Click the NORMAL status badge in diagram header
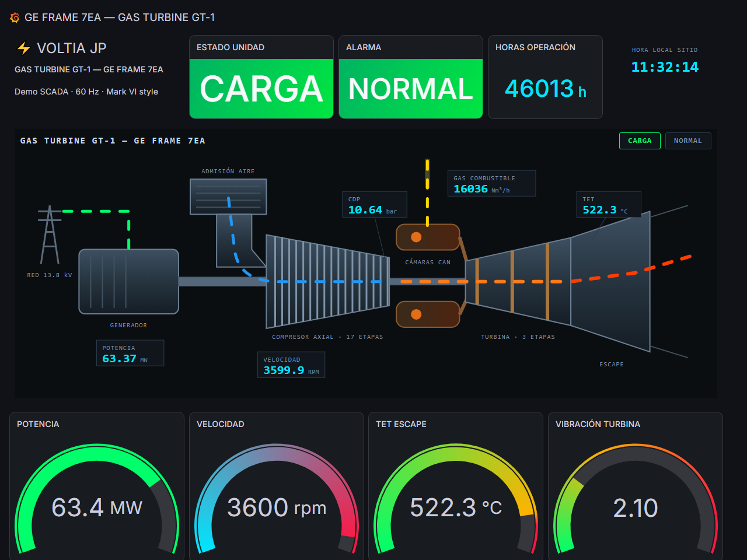The image size is (747, 560). (x=688, y=141)
